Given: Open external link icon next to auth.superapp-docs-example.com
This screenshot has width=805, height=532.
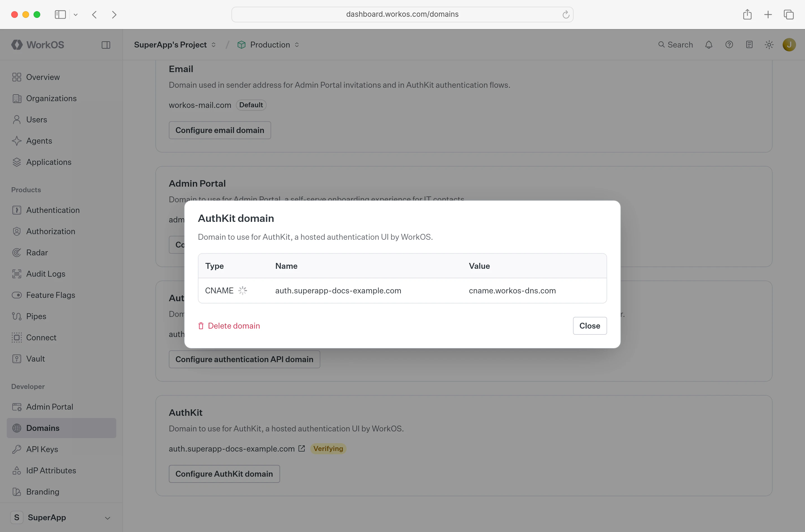Looking at the screenshot, I should 302,448.
